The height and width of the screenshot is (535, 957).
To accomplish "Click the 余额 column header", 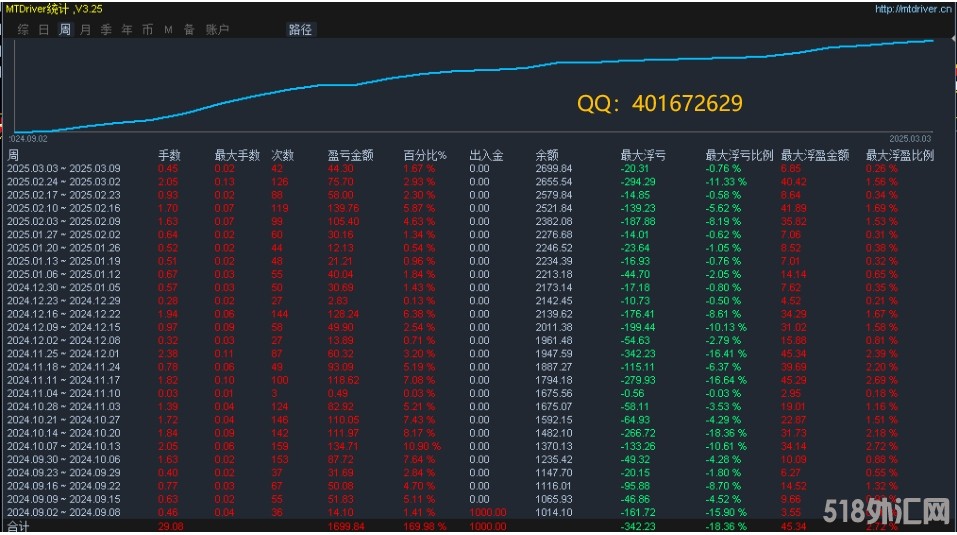I will (x=546, y=156).
